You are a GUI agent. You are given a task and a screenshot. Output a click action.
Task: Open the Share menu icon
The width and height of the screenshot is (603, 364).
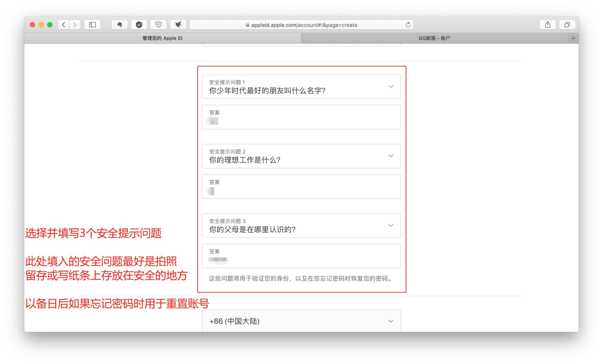pyautogui.click(x=548, y=25)
